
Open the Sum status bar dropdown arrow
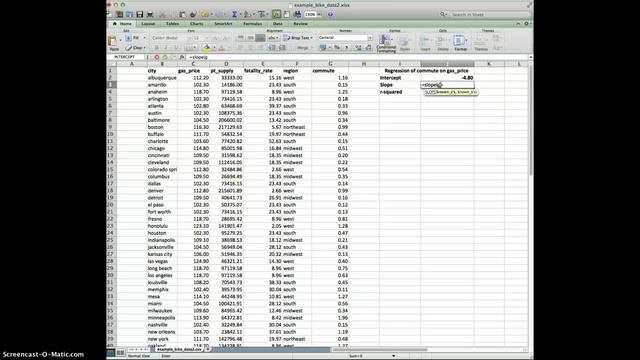click(393, 356)
